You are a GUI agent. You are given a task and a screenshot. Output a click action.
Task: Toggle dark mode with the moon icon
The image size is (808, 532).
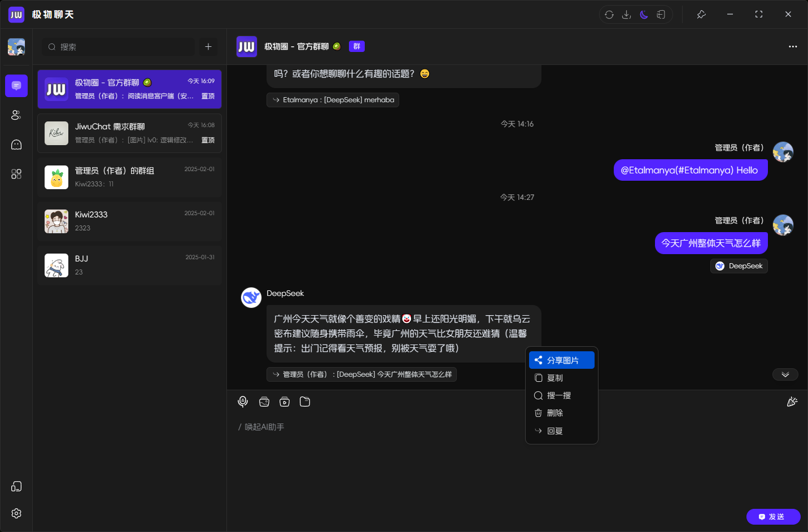pos(644,15)
